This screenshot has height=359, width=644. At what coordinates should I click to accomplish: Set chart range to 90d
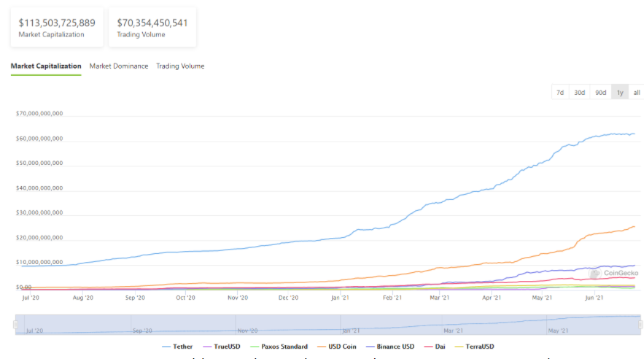click(x=600, y=93)
